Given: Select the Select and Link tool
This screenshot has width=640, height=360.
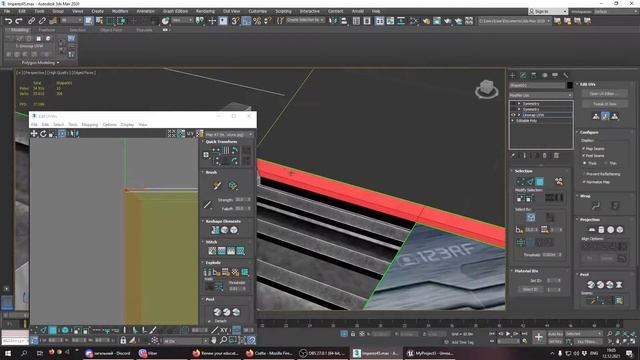Looking at the screenshot, I should coord(31,21).
